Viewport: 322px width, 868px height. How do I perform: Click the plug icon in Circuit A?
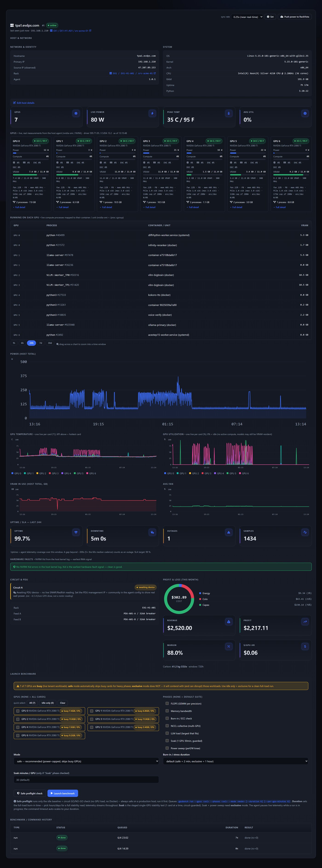[14, 592]
